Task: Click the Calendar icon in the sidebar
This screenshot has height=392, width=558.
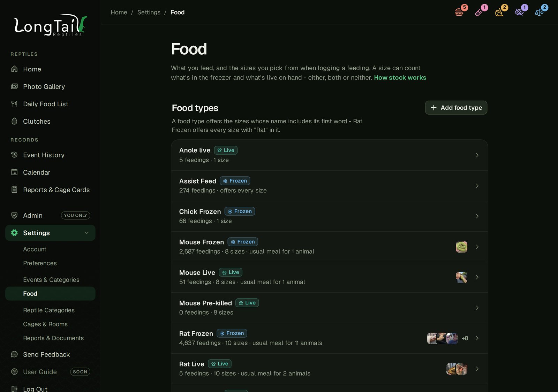Action: point(14,172)
